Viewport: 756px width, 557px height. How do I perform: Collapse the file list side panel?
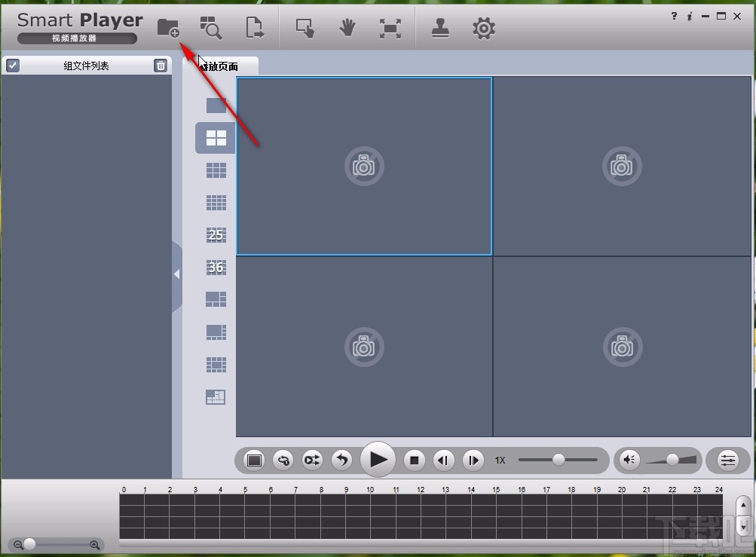tap(177, 274)
